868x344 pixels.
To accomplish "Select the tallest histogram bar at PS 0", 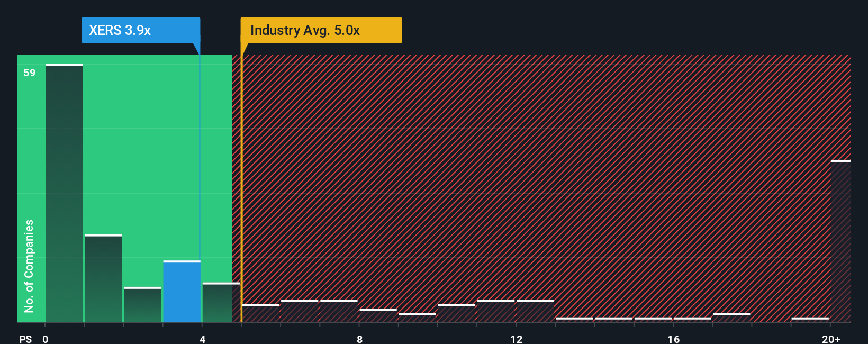I will click(64, 193).
